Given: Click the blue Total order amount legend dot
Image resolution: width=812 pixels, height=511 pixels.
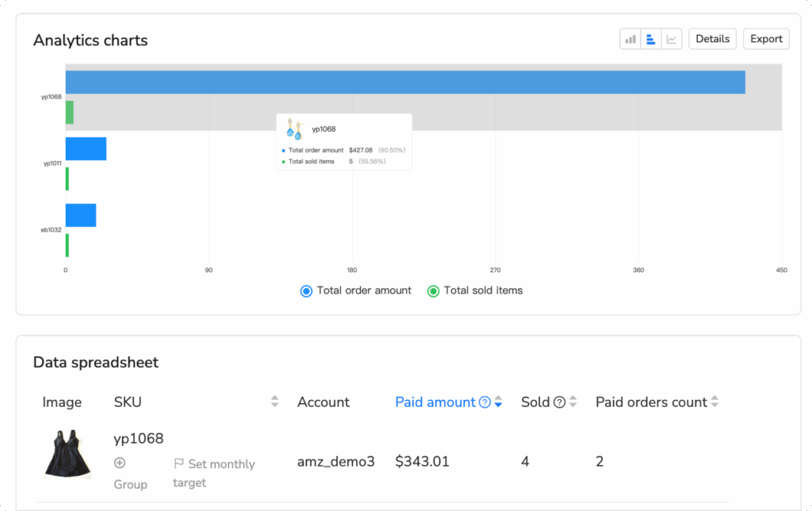Looking at the screenshot, I should click(305, 290).
